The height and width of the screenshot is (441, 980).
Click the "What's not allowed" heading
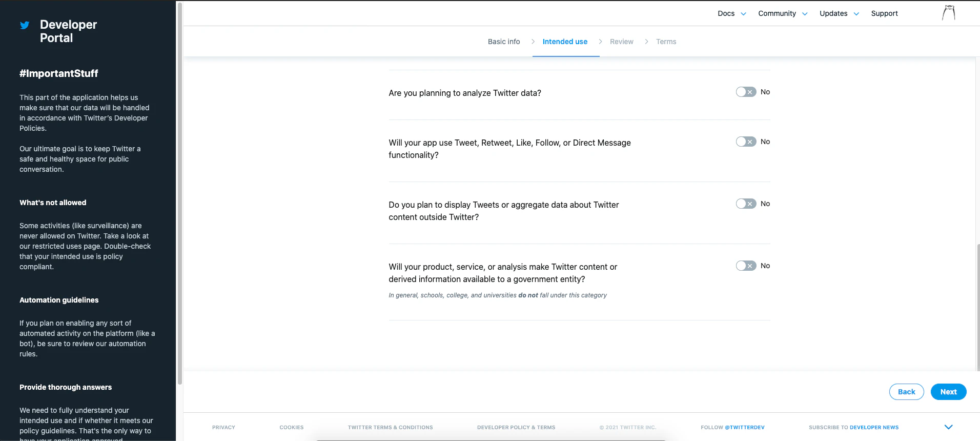(x=53, y=203)
